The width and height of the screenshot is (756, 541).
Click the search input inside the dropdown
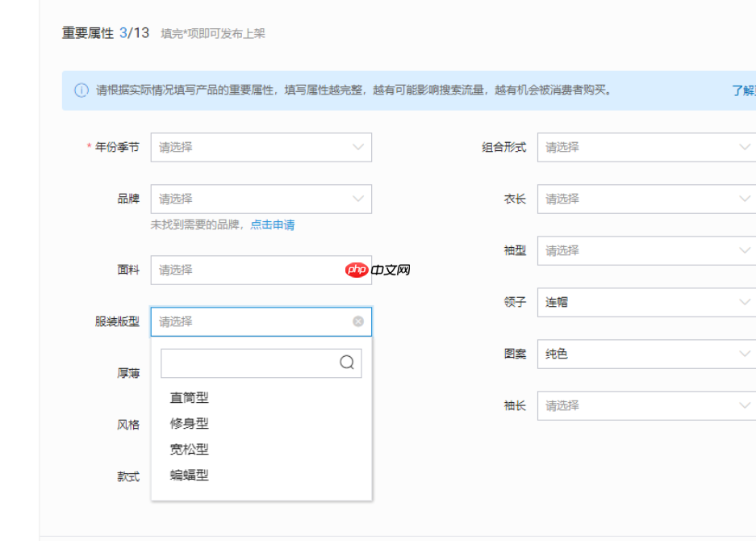250,363
